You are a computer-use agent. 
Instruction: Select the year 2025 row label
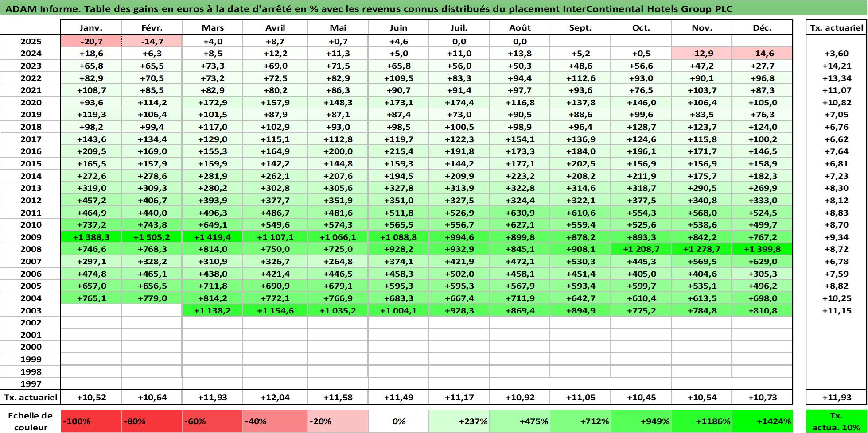click(x=31, y=42)
